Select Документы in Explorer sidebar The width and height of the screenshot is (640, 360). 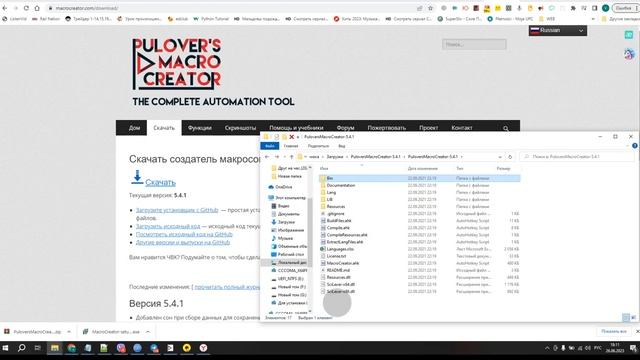(x=289, y=214)
